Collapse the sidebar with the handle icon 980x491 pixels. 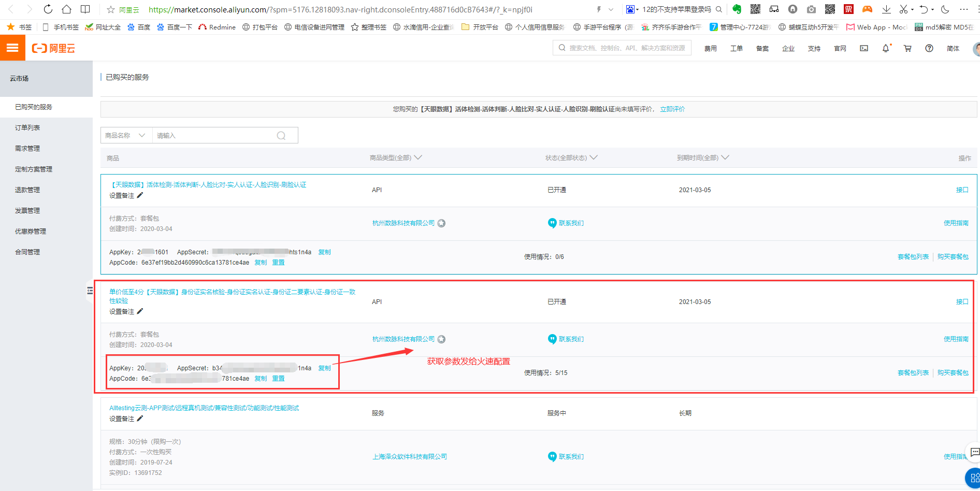(90, 291)
